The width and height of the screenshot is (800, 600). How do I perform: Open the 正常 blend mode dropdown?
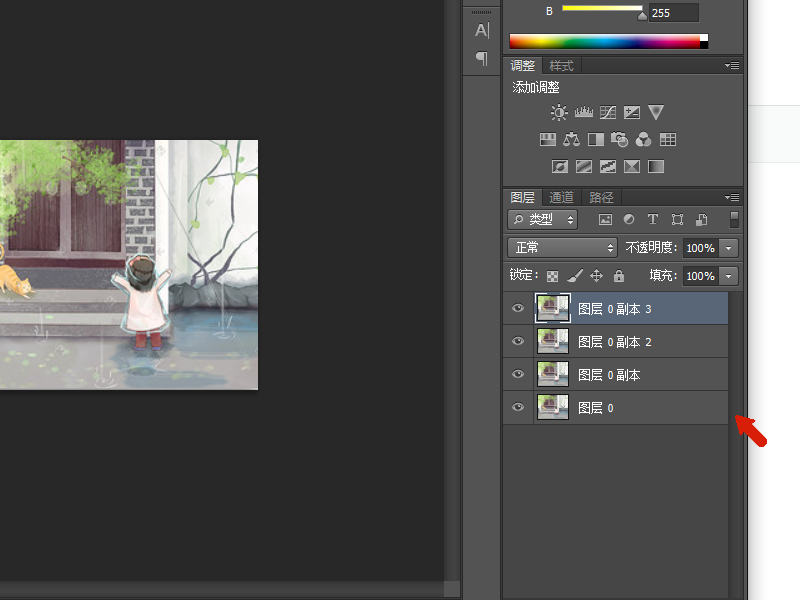(x=562, y=247)
